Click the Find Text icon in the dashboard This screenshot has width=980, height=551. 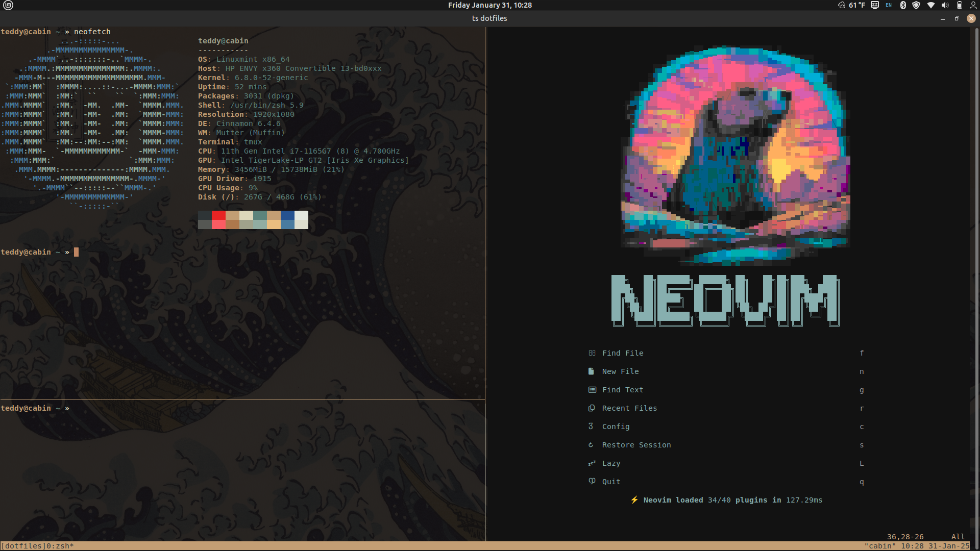pos(592,390)
